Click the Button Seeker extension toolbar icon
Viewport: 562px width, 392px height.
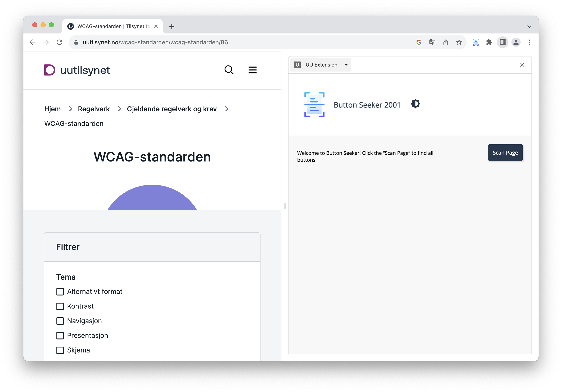(x=476, y=42)
